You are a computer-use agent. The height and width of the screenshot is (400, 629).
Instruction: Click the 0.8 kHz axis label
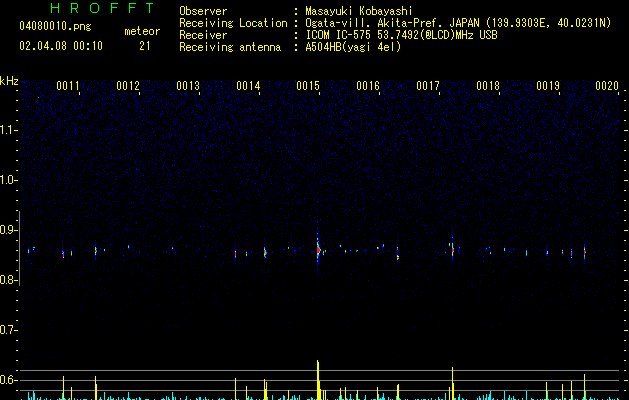click(7, 280)
